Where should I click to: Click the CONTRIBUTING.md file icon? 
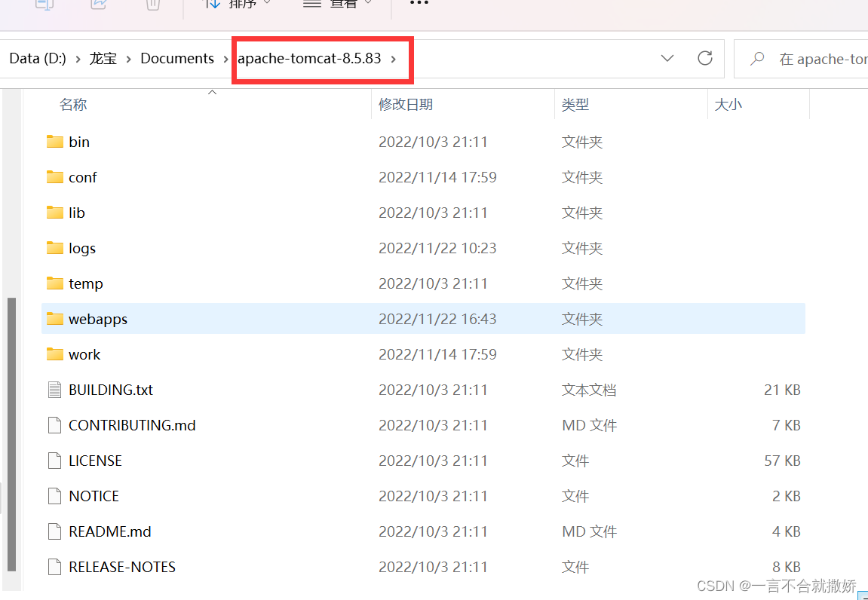pos(54,425)
